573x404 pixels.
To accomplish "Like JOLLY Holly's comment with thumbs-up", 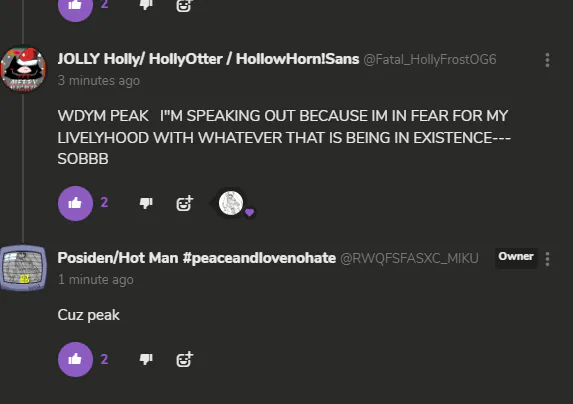I will [x=75, y=203].
